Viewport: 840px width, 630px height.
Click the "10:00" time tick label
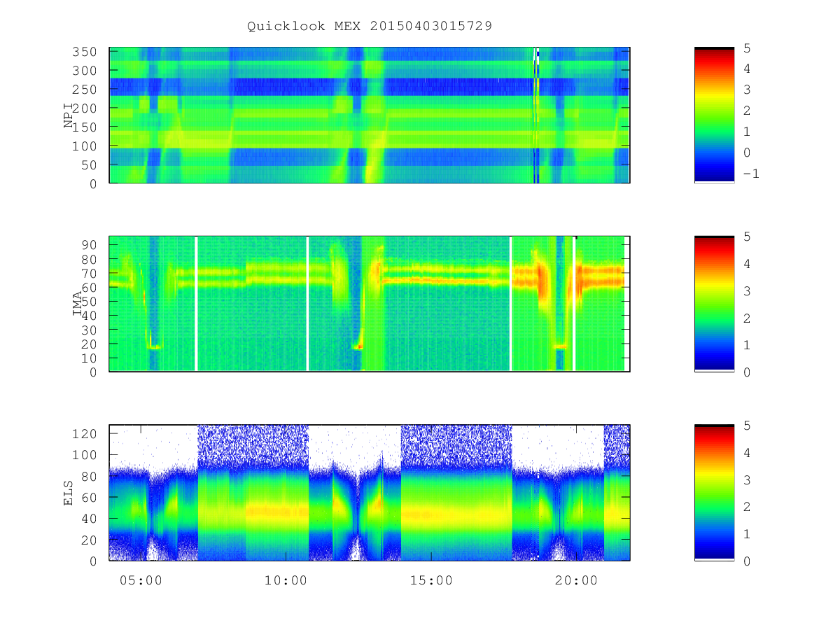point(286,580)
